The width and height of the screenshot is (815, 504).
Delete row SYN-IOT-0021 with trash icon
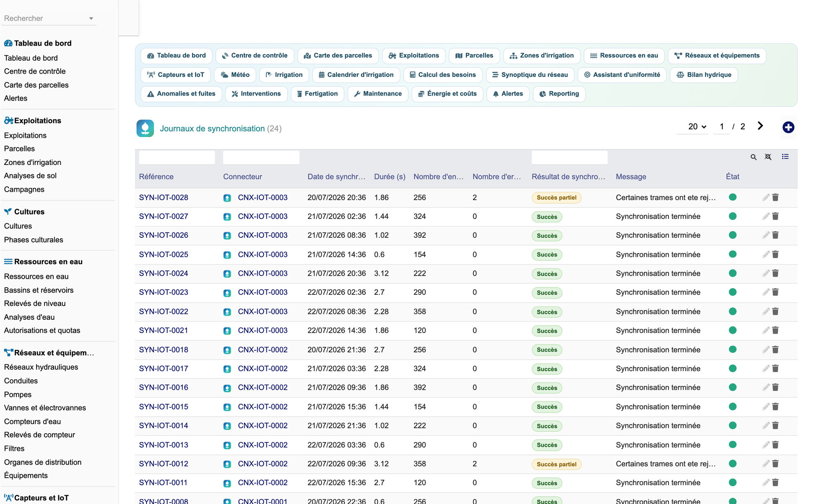pyautogui.click(x=776, y=330)
